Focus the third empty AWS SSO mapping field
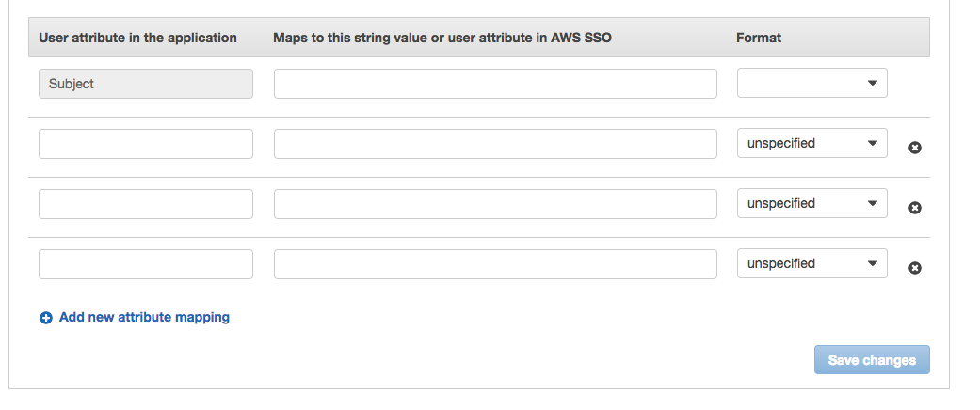 495,264
